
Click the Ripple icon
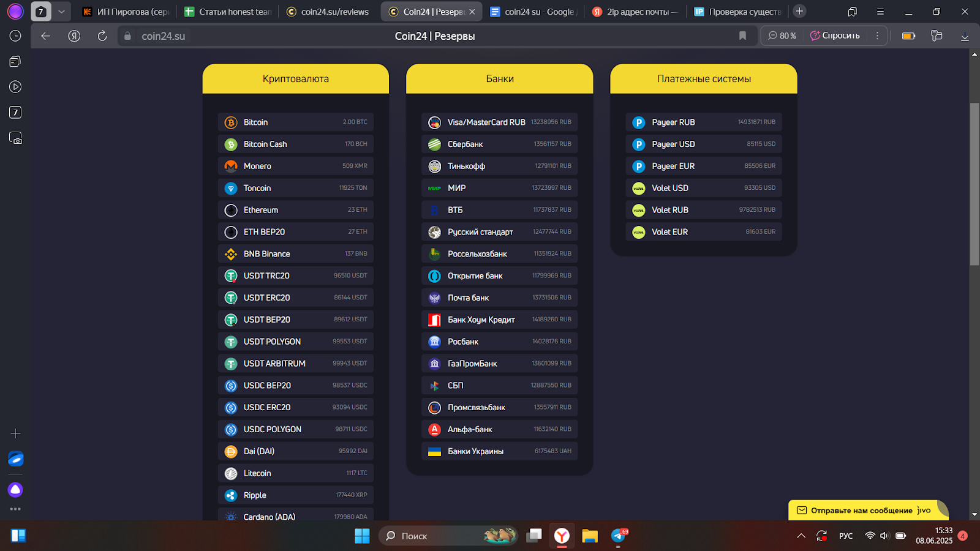(231, 495)
